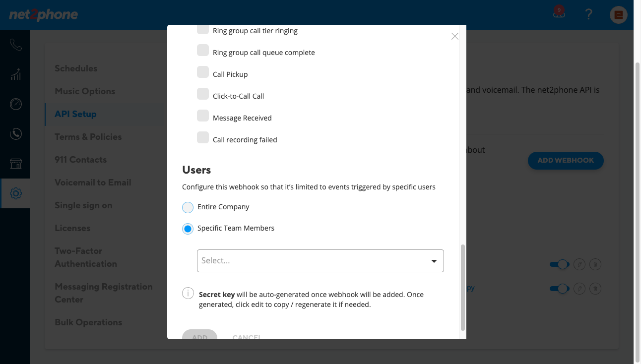The image size is (641, 364).
Task: Go to the Schedules settings section
Action: (76, 68)
